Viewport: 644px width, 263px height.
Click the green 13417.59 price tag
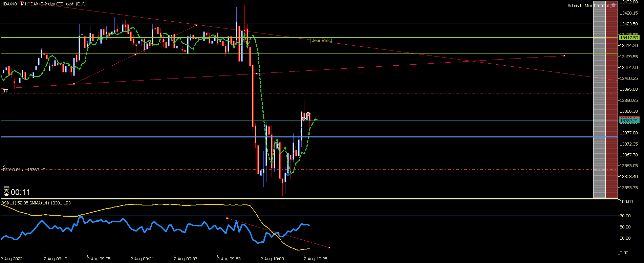pos(629,38)
